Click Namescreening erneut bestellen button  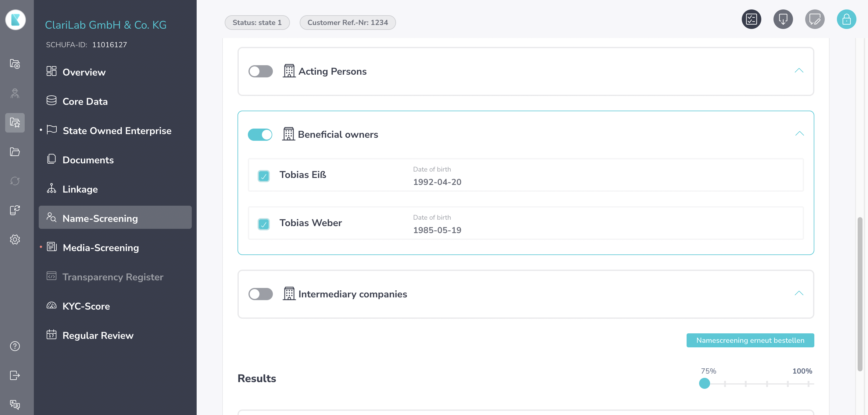[x=750, y=340]
